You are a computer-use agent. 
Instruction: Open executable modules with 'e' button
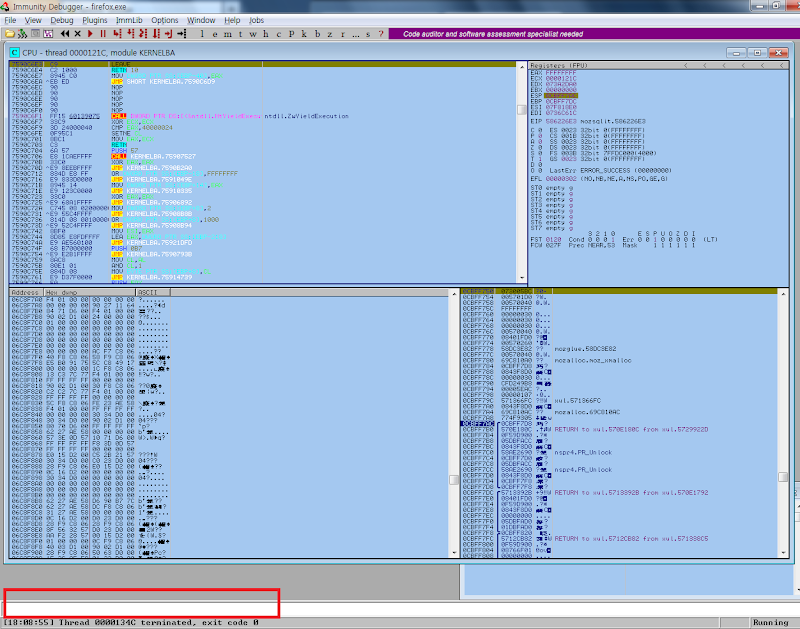click(214, 33)
